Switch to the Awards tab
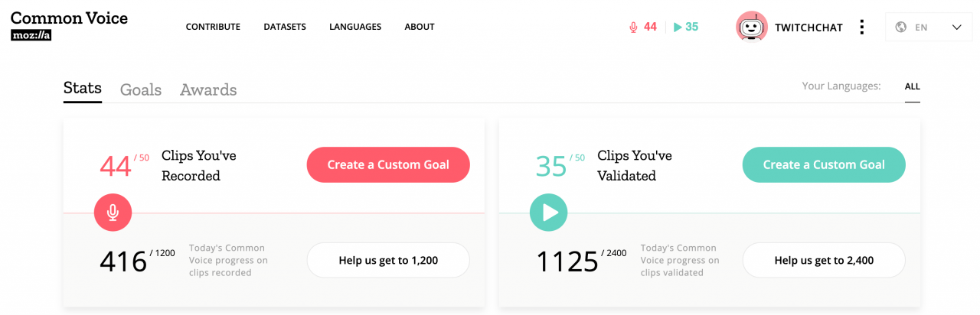 click(x=208, y=89)
